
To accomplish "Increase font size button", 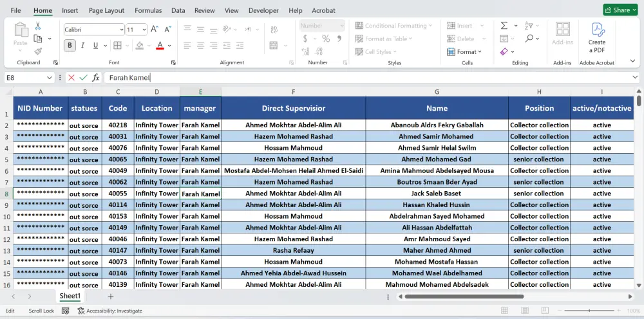I will [x=155, y=29].
